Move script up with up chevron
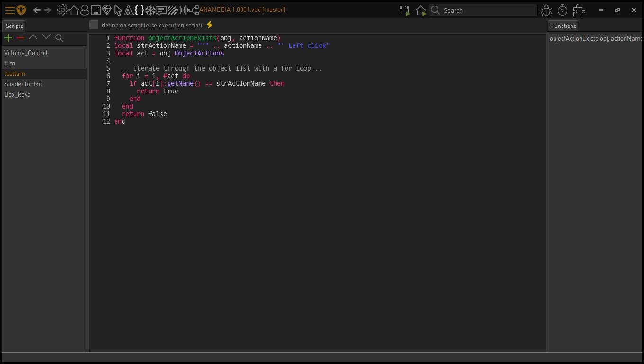This screenshot has height=364, width=644. pos(33,37)
